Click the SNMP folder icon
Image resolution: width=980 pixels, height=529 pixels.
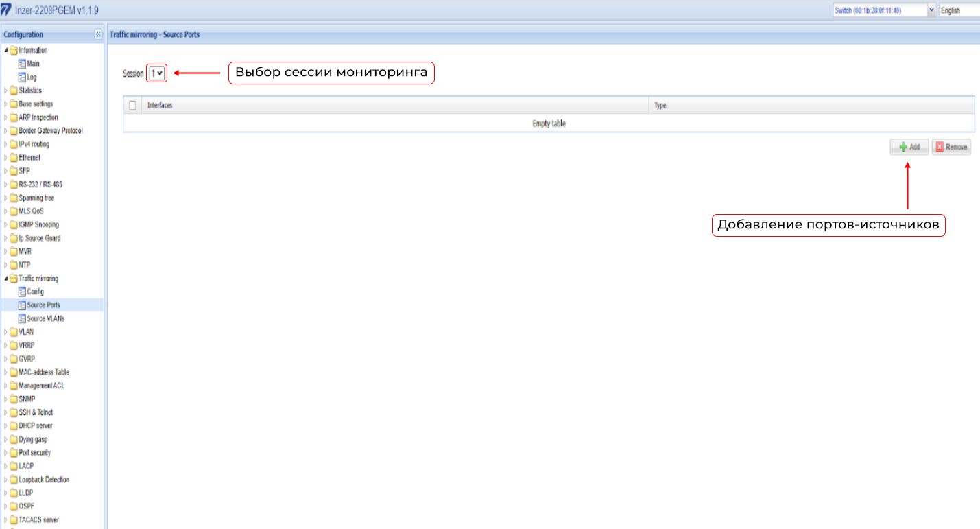pos(14,399)
